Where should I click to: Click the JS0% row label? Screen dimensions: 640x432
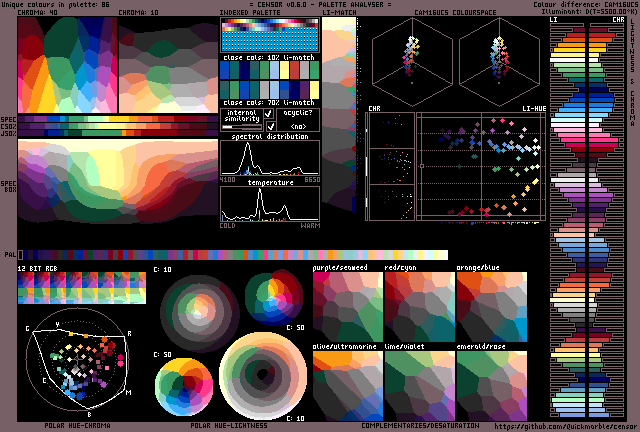coord(9,133)
